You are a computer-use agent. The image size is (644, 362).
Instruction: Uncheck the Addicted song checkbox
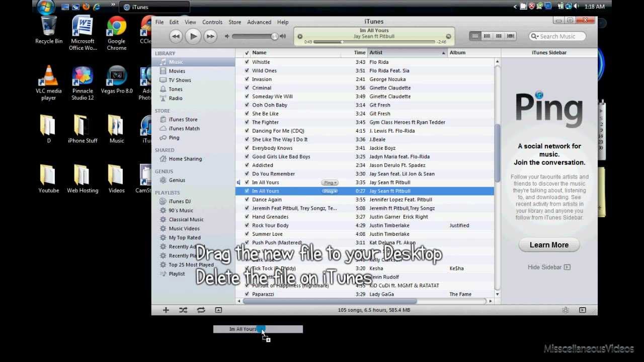pos(247,165)
